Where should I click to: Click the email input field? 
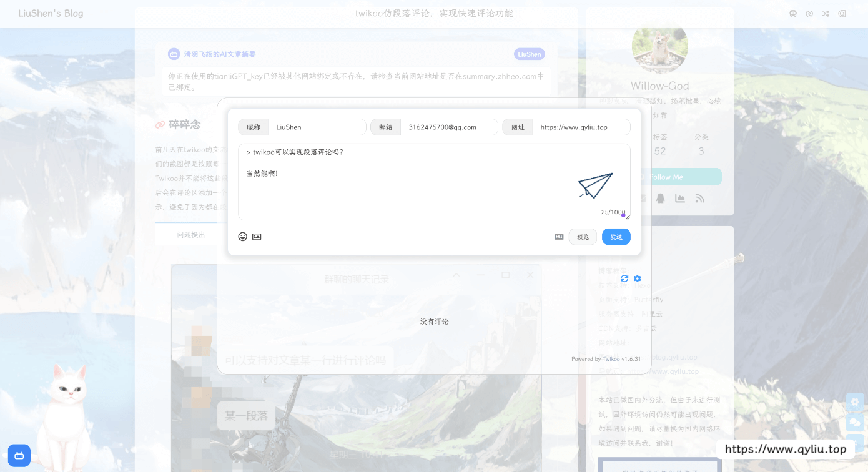point(449,127)
